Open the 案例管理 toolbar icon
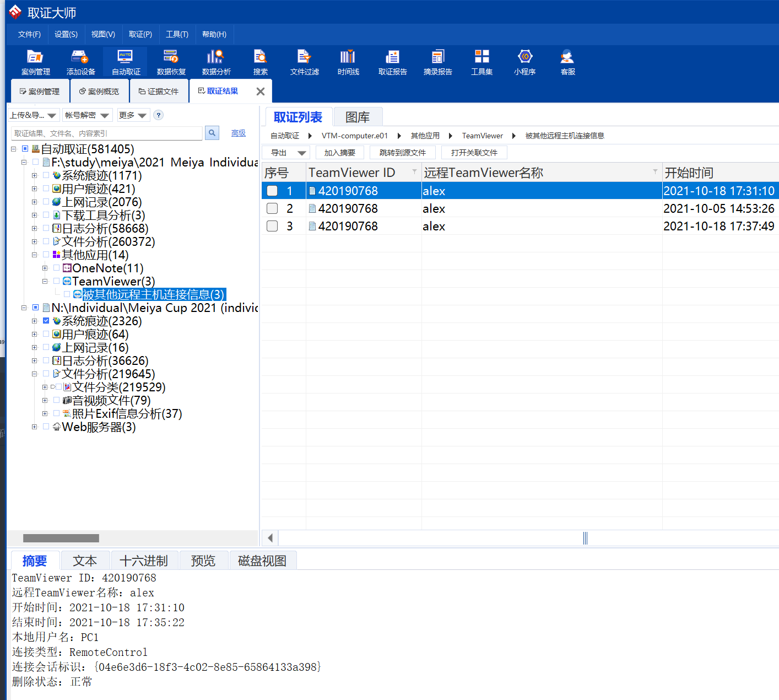This screenshot has height=700, width=779. [35, 62]
